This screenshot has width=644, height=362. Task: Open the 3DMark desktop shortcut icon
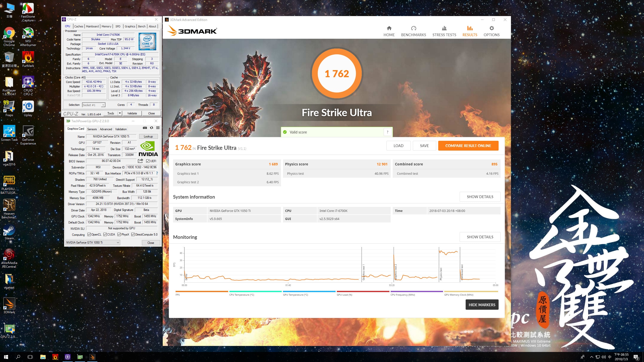point(9,306)
